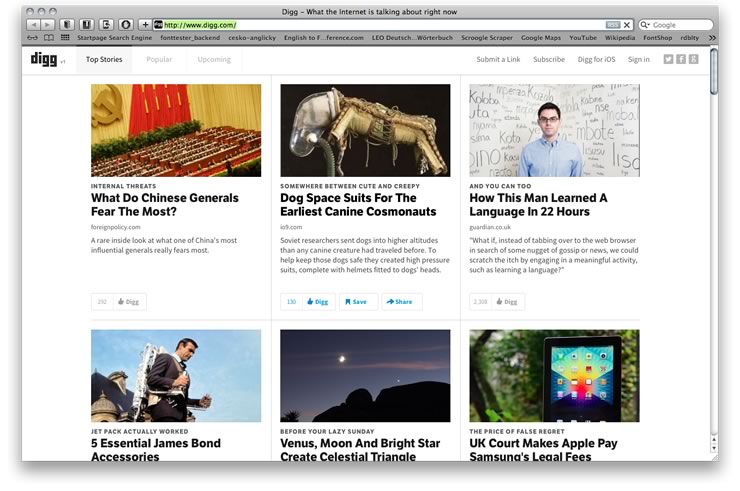Digg the Dog Space Suits story
Screen dimensions: 740x491
[x=316, y=301]
